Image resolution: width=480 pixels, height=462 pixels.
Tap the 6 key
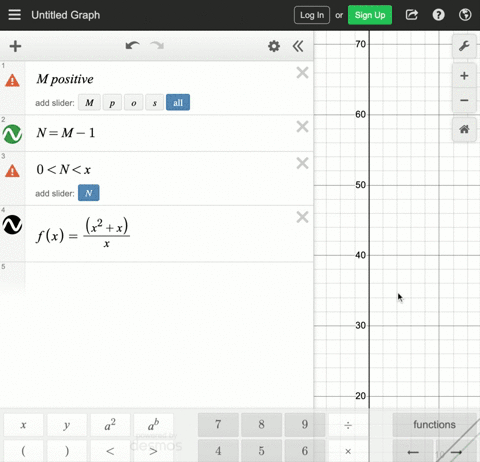[305, 451]
